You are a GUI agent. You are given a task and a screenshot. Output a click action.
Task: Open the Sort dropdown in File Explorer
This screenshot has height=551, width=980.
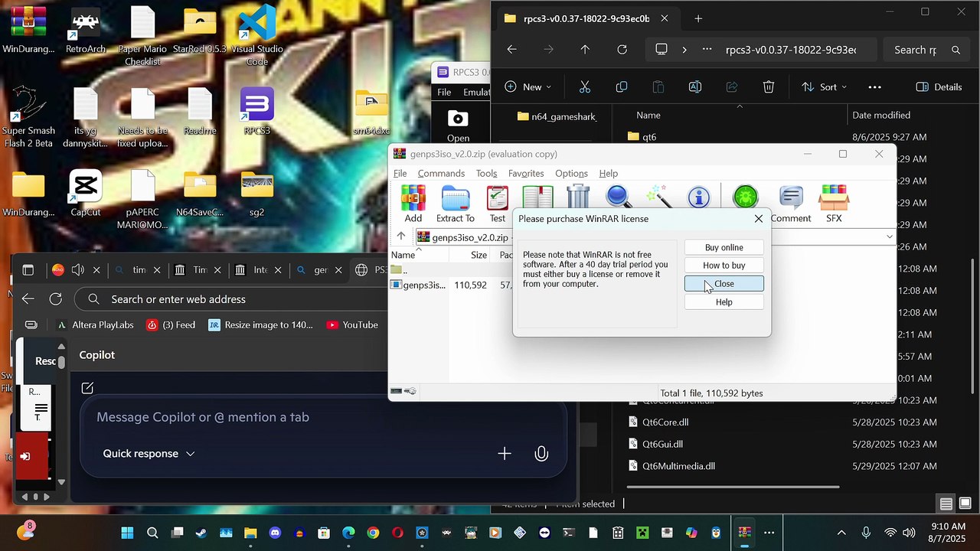(824, 87)
